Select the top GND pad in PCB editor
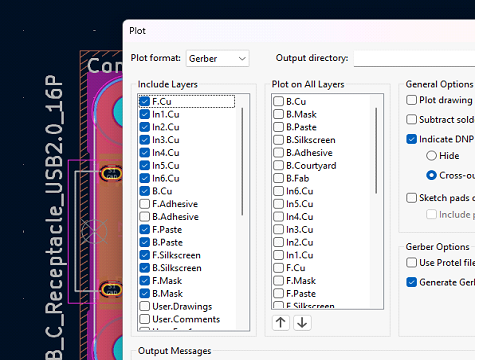This screenshot has width=479, height=361. point(111,174)
